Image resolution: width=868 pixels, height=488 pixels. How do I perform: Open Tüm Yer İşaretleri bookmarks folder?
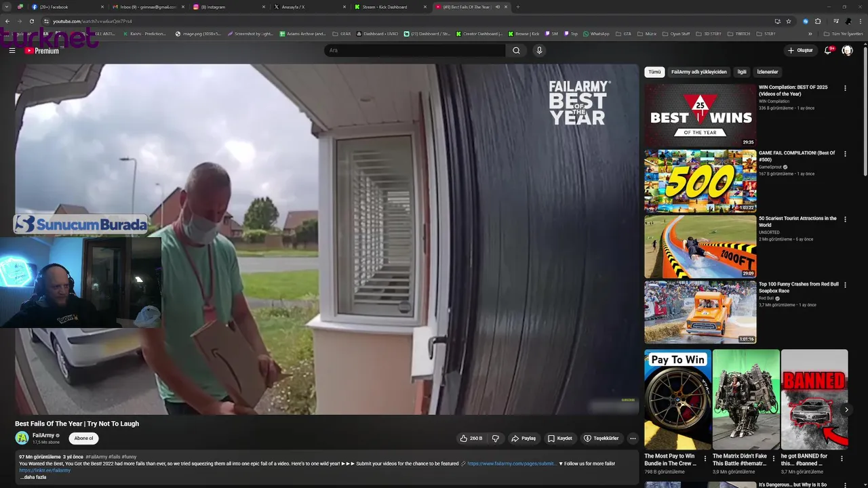coord(844,33)
